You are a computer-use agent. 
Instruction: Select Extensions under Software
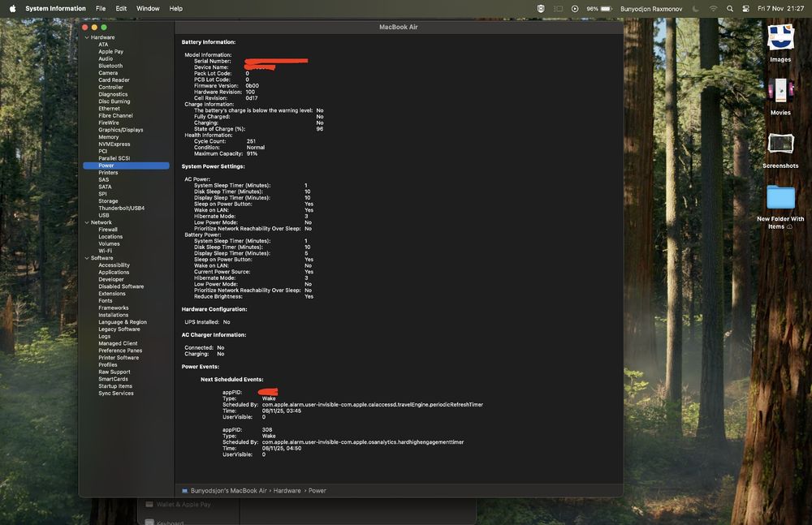coord(112,294)
